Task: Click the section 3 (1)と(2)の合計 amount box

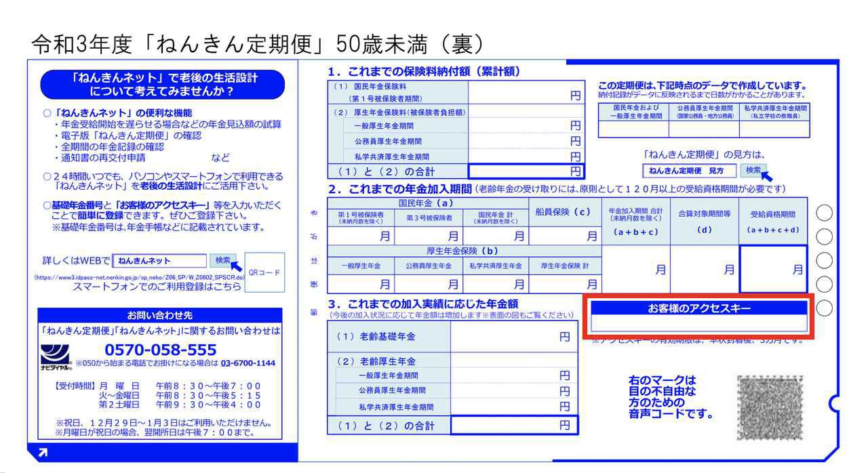Action: (514, 426)
